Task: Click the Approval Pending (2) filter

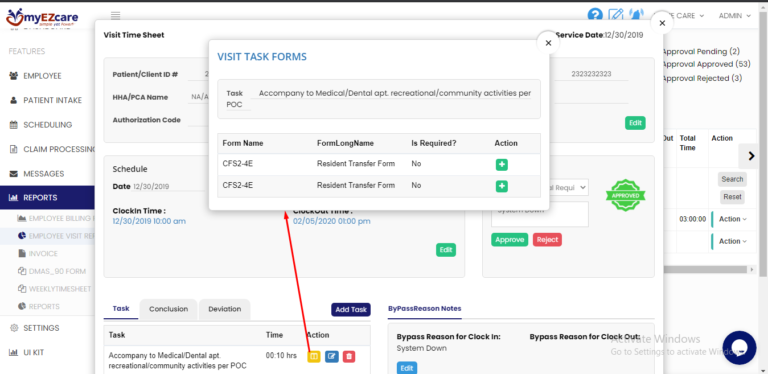Action: [700, 51]
